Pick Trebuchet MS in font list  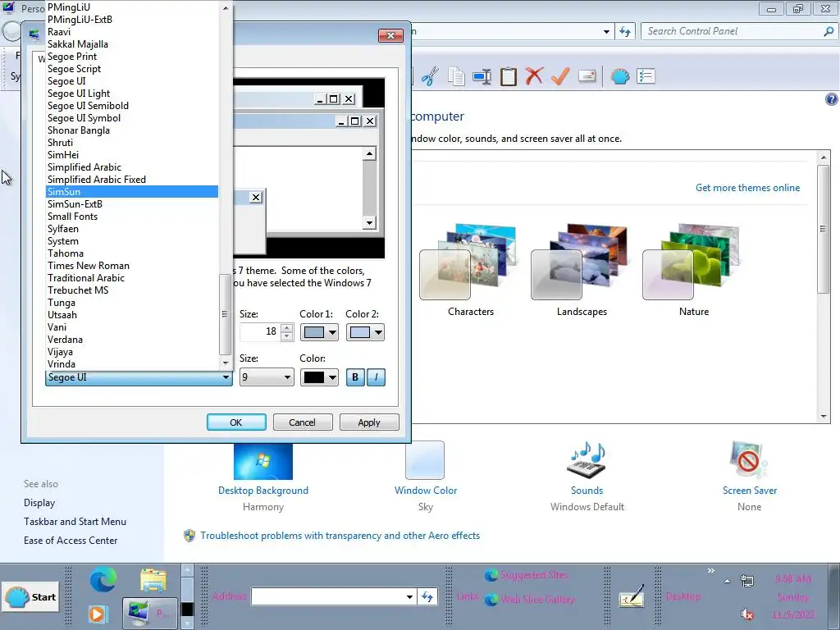tap(132, 290)
